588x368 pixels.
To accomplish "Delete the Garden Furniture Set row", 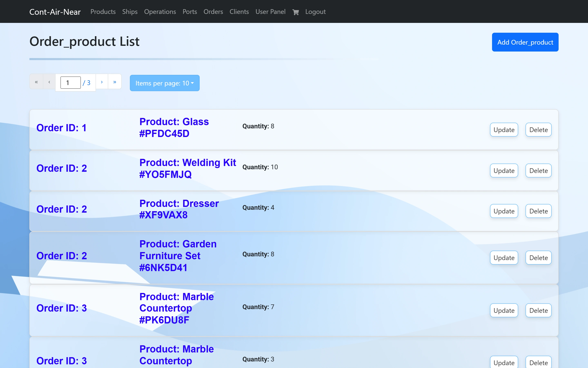I will tap(538, 258).
